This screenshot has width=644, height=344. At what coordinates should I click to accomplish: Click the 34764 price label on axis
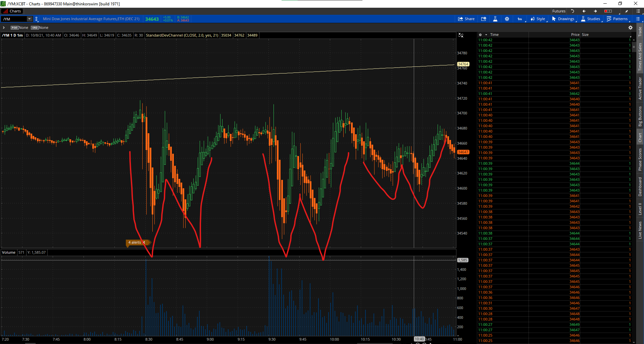point(463,64)
